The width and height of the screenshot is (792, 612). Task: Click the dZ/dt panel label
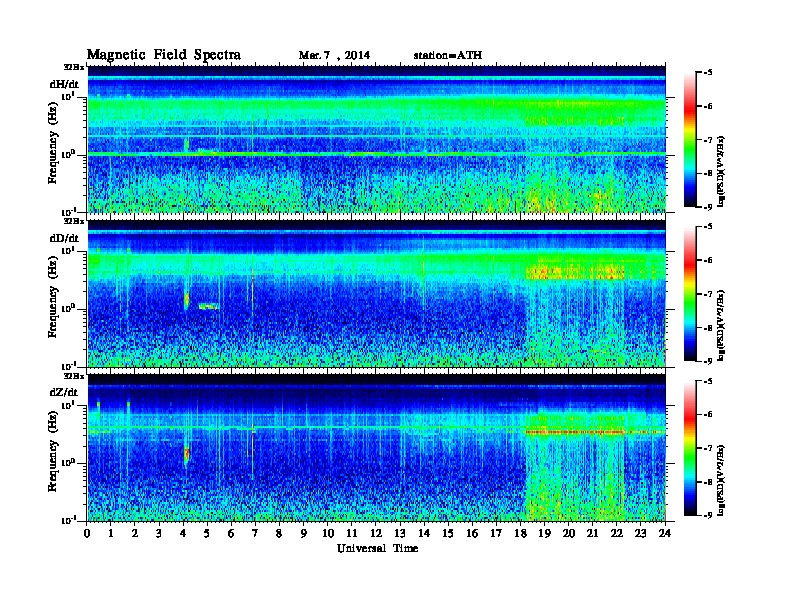64,392
